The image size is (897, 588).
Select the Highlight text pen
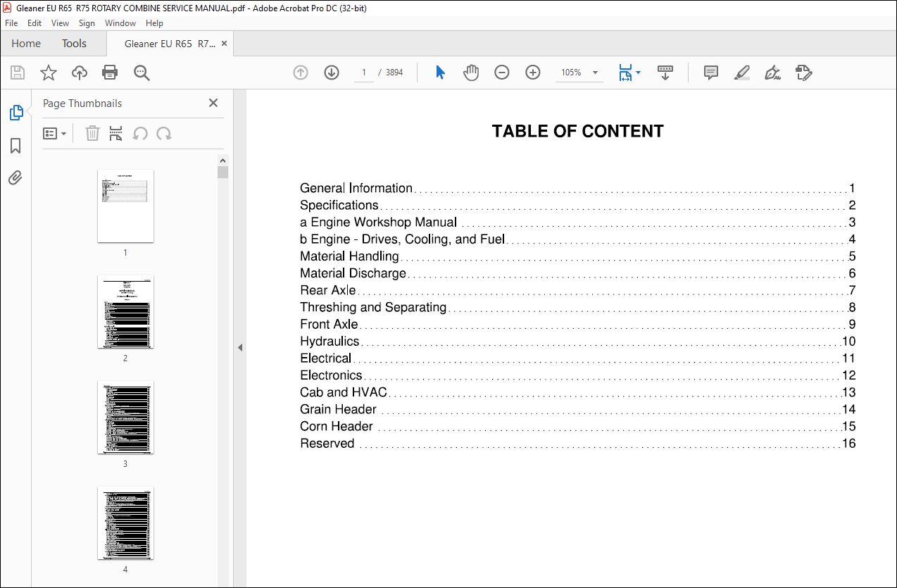point(741,73)
